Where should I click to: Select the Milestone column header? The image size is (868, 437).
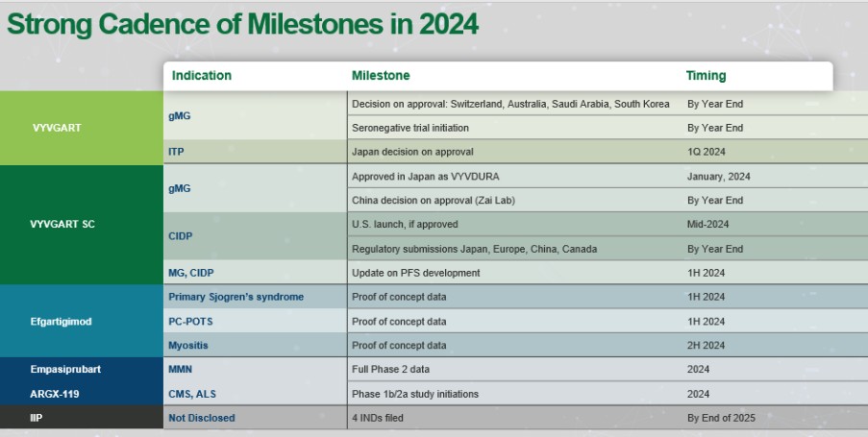tap(381, 76)
